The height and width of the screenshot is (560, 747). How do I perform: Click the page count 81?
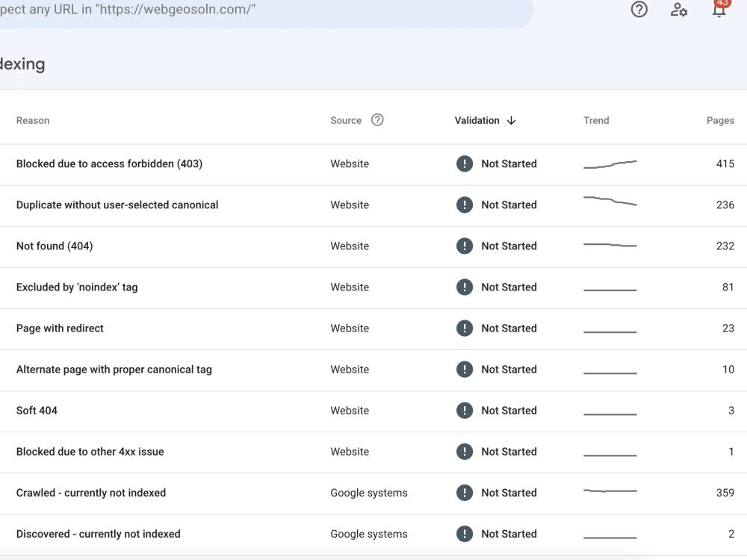(x=728, y=287)
